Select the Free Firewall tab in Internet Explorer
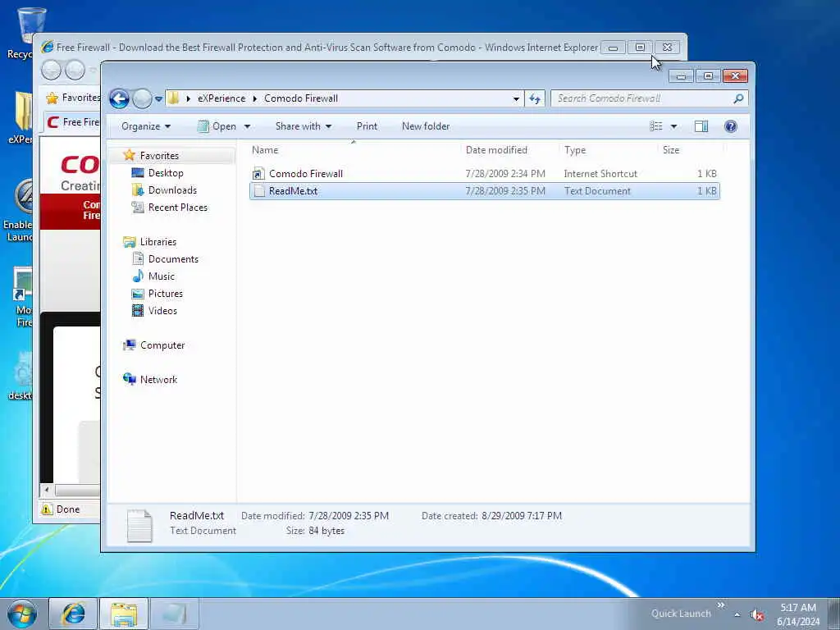The image size is (840, 630). (73, 122)
